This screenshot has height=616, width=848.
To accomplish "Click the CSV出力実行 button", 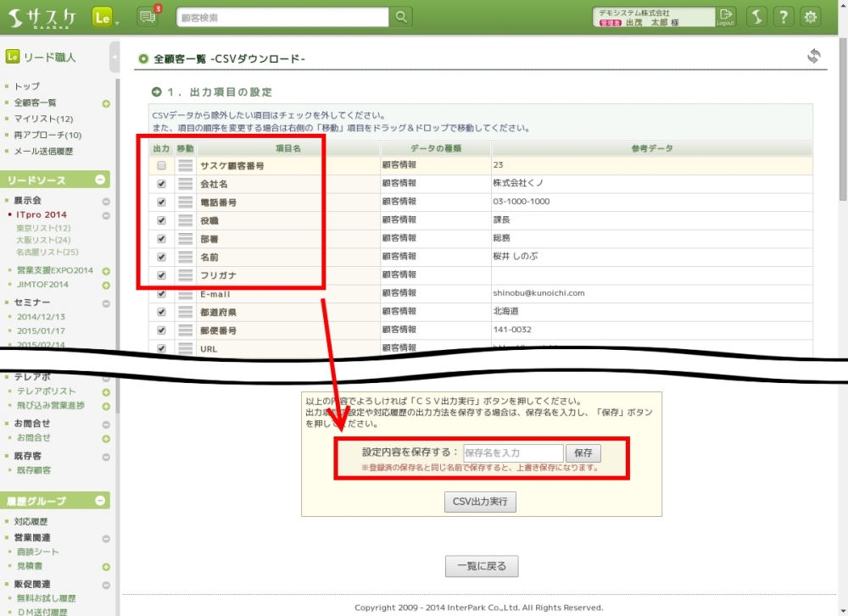I will pyautogui.click(x=480, y=502).
